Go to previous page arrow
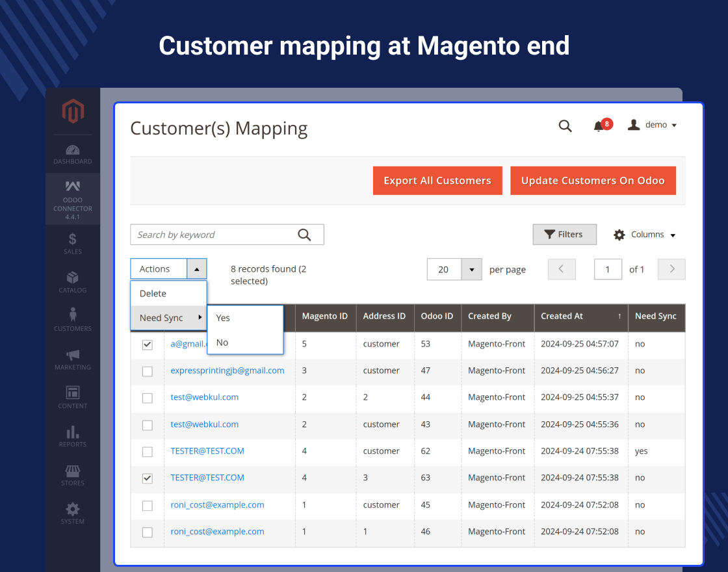728x572 pixels. coord(562,269)
